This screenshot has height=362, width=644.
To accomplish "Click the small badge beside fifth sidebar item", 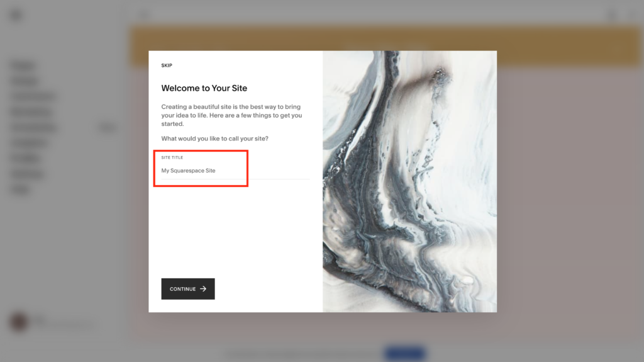I will click(x=108, y=128).
